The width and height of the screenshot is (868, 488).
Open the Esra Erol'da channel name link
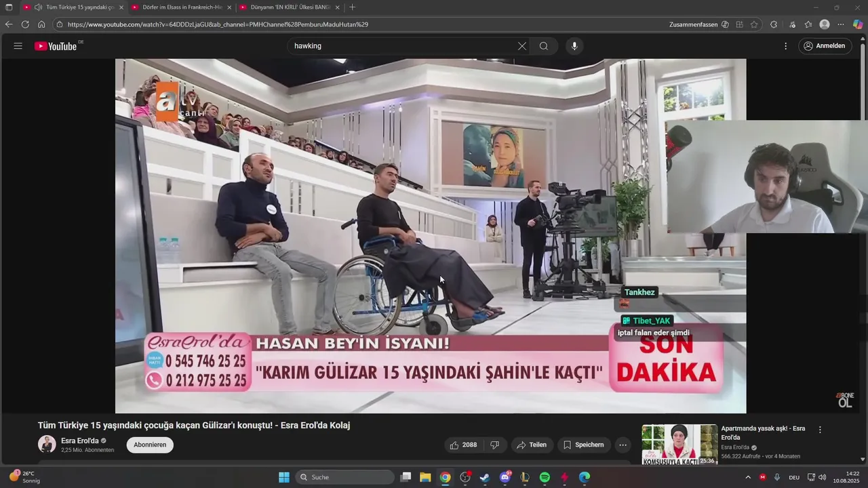click(80, 441)
